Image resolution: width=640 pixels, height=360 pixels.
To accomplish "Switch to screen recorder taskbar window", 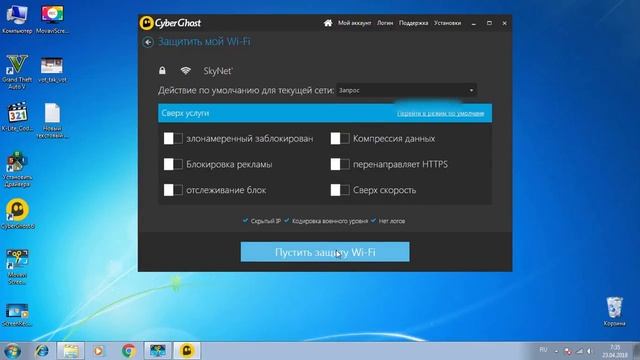I will coord(158,351).
